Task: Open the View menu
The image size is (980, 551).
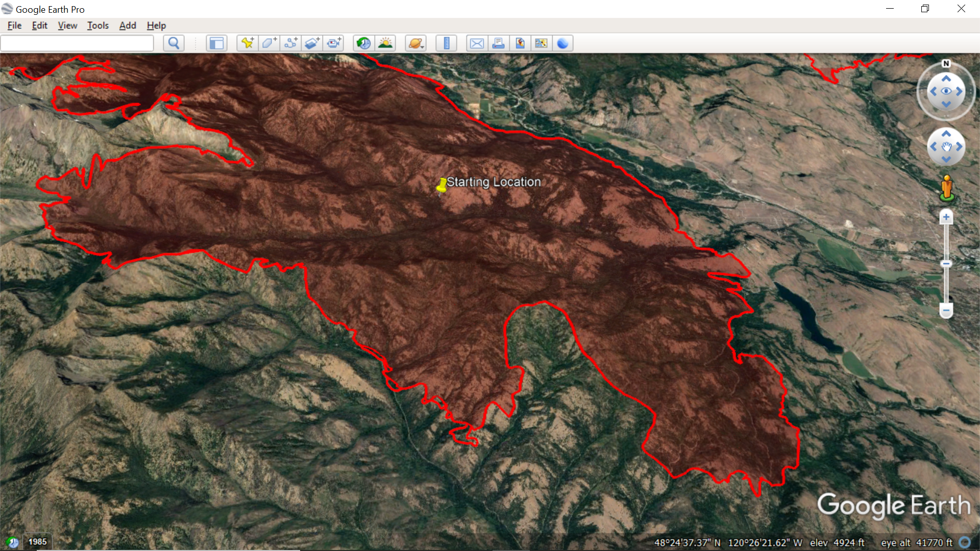Action: pyautogui.click(x=67, y=26)
